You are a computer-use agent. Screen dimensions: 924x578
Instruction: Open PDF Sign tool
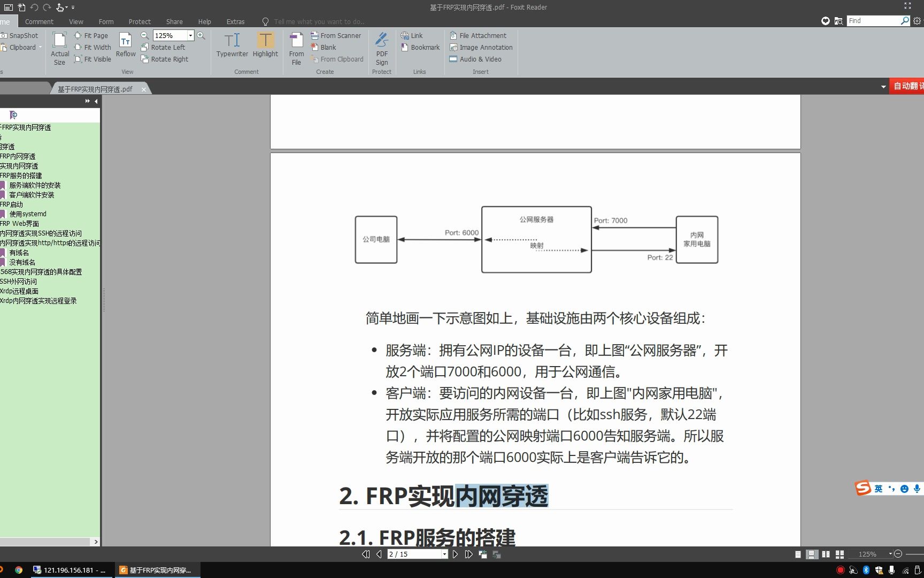pyautogui.click(x=382, y=49)
